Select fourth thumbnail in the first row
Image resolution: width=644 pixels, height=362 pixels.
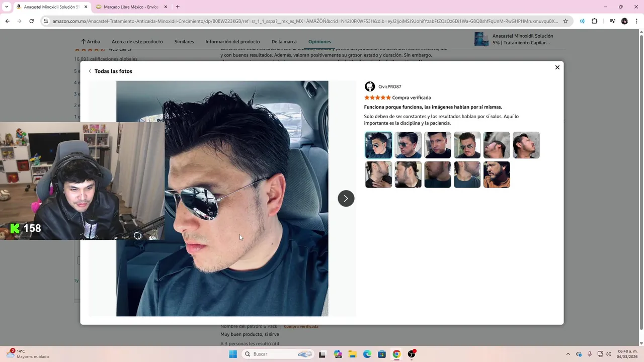point(467,145)
